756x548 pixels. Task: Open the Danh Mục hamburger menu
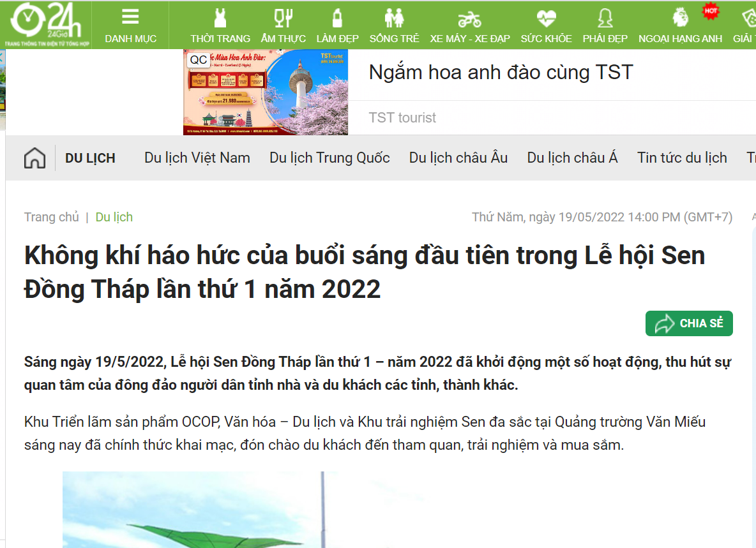click(130, 18)
